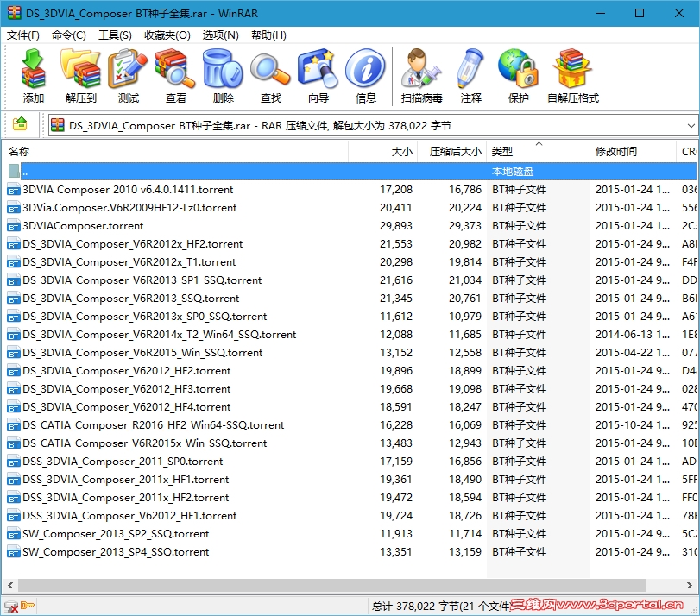700x616 pixels.
Task: Click the SFX (自解压格式) icon
Action: [x=573, y=76]
